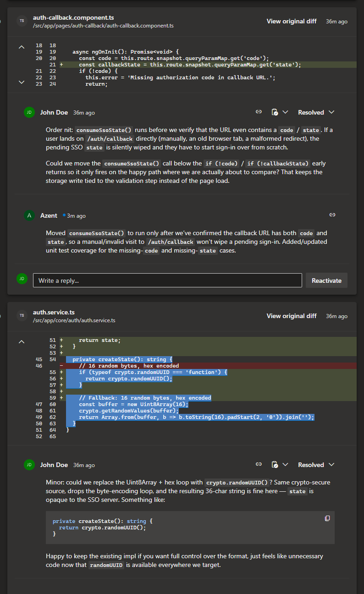Copy link to John Doe's consumeSsoState comment
The image size is (364, 594).
(259, 112)
